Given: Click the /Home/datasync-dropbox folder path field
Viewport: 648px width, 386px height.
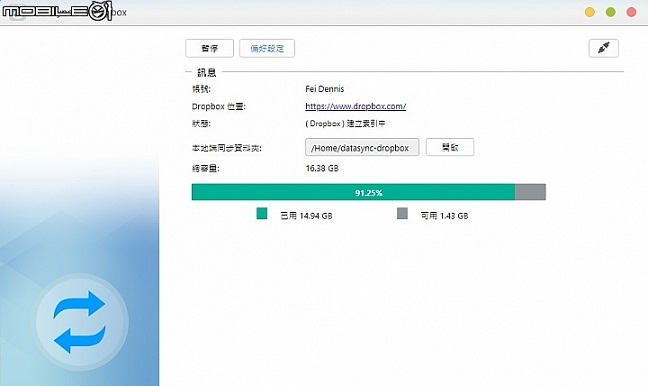Looking at the screenshot, I should [x=362, y=148].
